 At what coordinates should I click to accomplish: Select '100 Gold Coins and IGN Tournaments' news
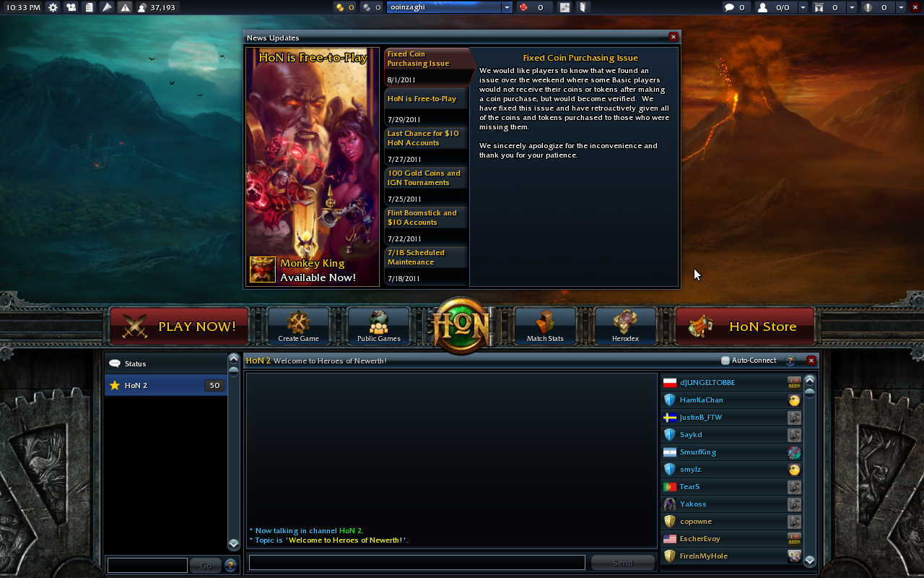[x=426, y=186]
